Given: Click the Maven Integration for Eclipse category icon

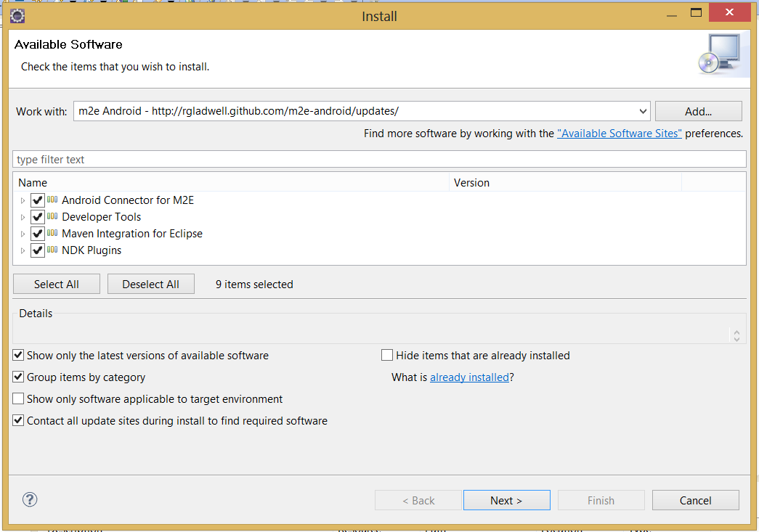Looking at the screenshot, I should click(x=52, y=233).
